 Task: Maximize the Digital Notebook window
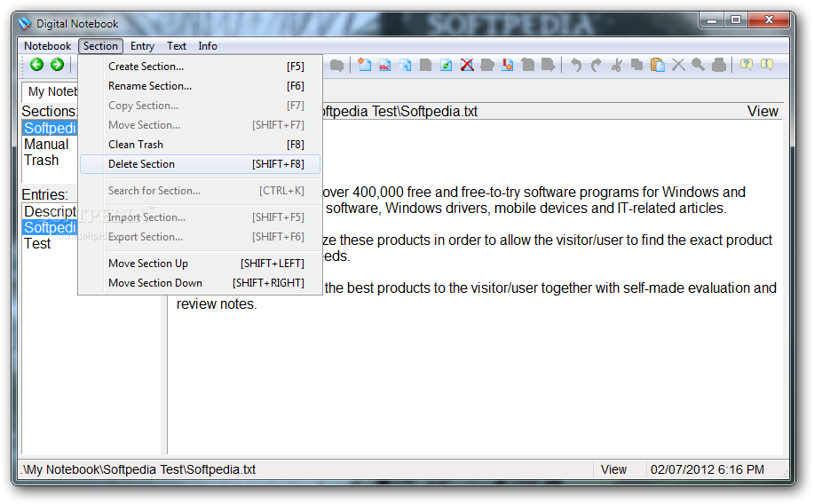pos(736,20)
